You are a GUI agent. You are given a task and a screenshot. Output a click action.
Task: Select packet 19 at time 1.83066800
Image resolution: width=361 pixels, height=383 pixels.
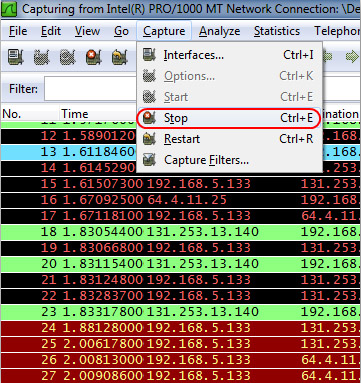180,248
